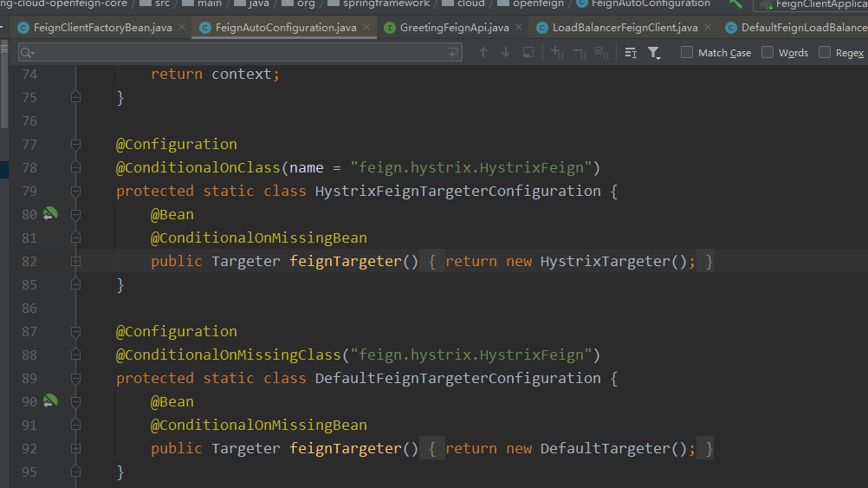Screen dimensions: 868x488
Task: Click @ConditionalOnMissingClass annotation on line 88
Action: click(229, 355)
